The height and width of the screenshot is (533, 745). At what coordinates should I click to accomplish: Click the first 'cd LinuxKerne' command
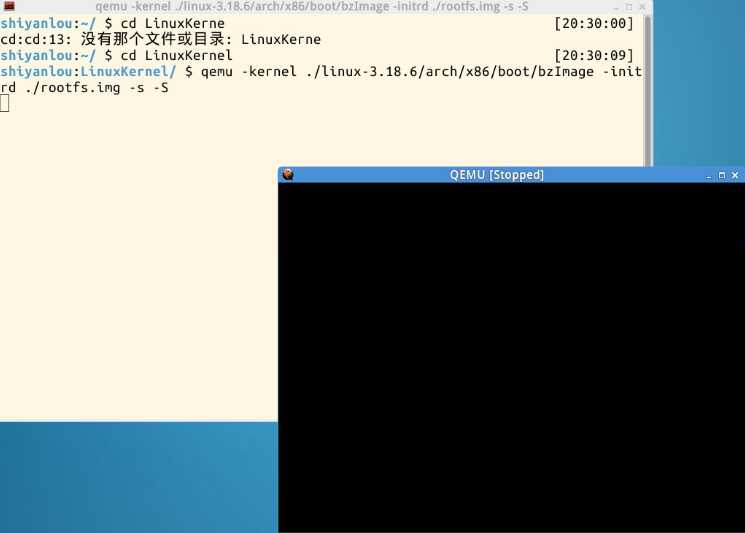(x=172, y=23)
